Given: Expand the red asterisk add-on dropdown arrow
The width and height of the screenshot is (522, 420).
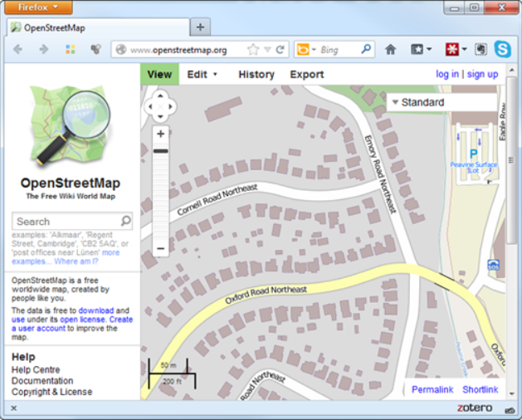Looking at the screenshot, I should click(465, 50).
